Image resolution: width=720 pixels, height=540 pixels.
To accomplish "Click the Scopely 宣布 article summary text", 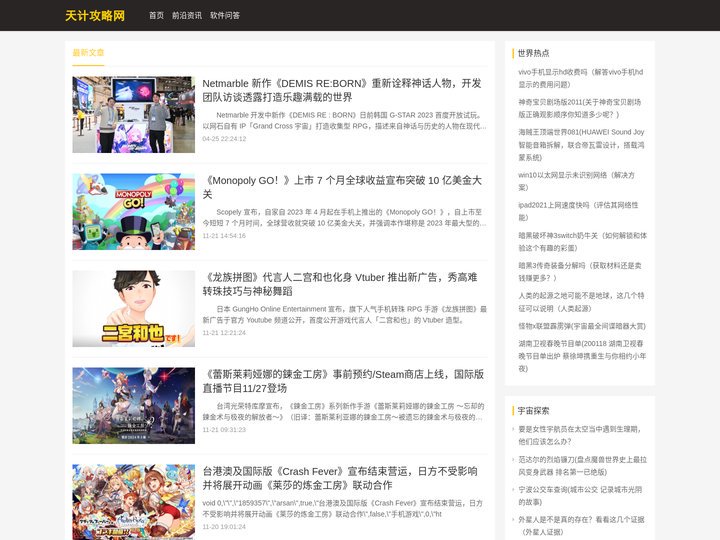I will coord(344,218).
